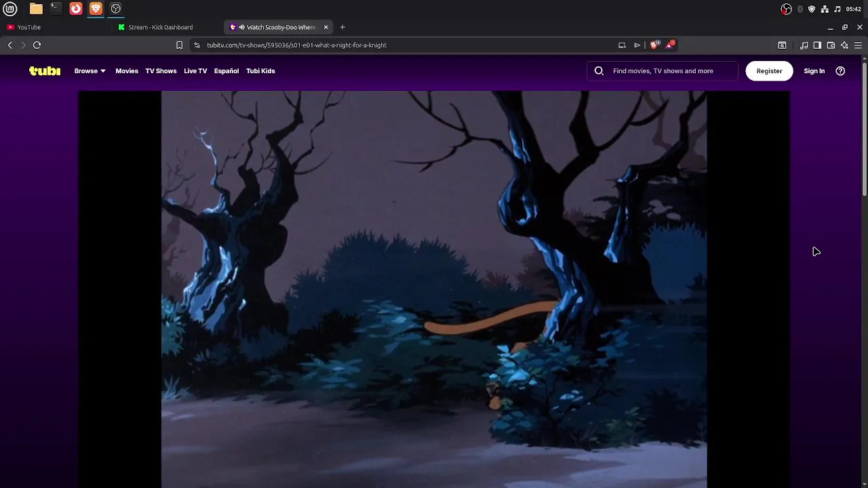This screenshot has height=488, width=868.
Task: Click the tubitv.com URL in address bar
Action: (296, 45)
